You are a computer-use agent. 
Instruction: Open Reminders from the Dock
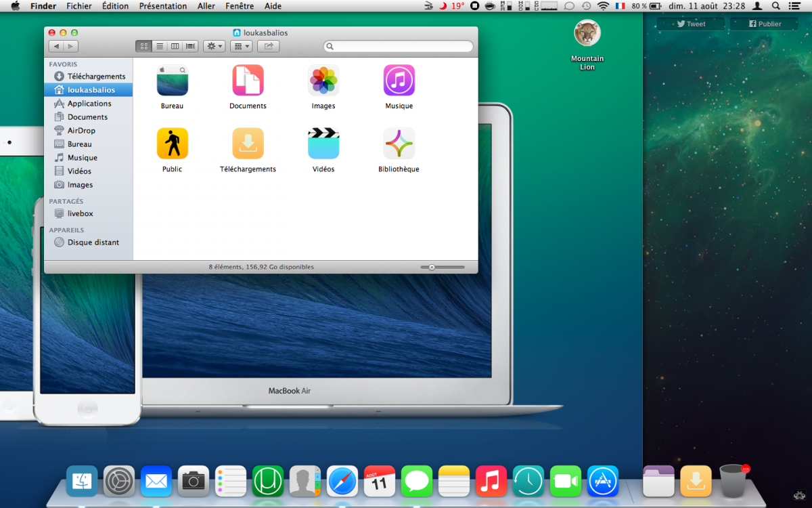tap(230, 482)
